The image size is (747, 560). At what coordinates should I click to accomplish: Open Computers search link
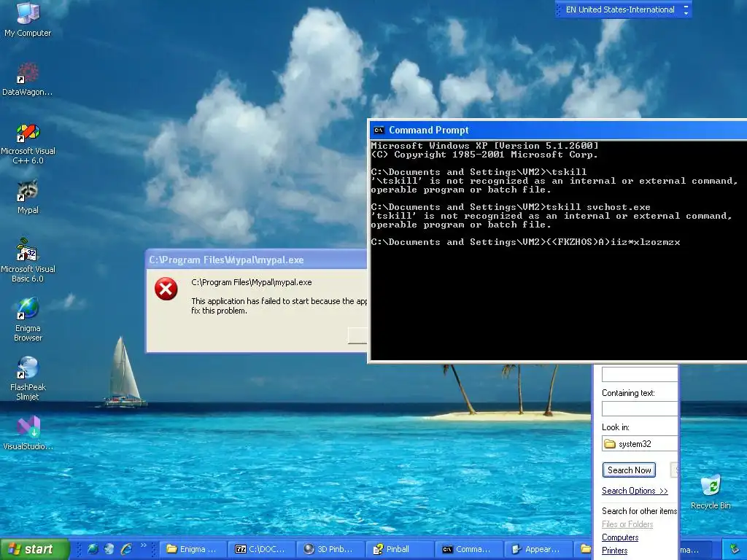pos(620,537)
